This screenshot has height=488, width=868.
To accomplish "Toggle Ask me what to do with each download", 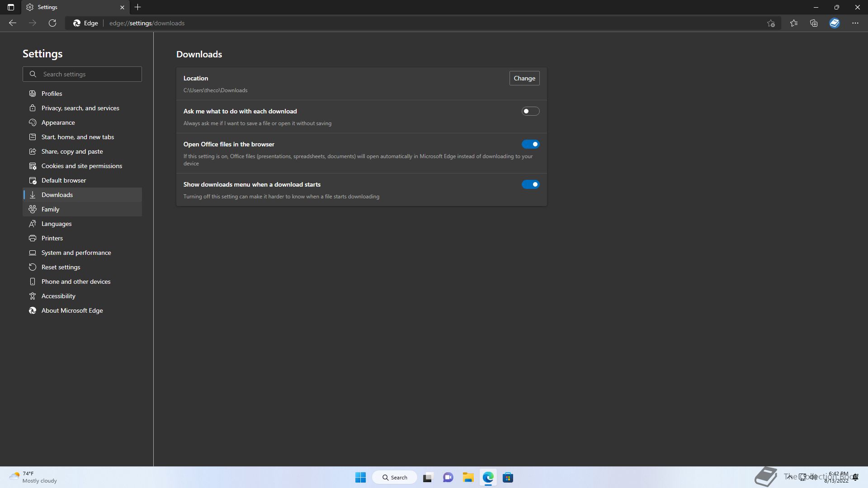I will (530, 111).
